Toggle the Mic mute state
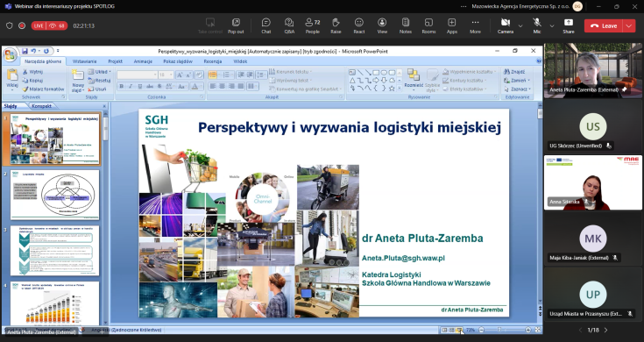The image size is (644, 342). [x=537, y=25]
